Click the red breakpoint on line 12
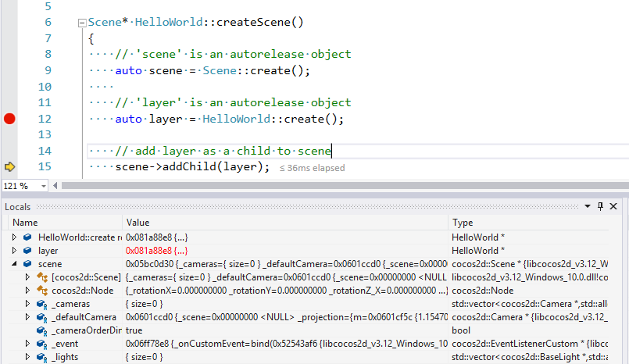 (9, 119)
